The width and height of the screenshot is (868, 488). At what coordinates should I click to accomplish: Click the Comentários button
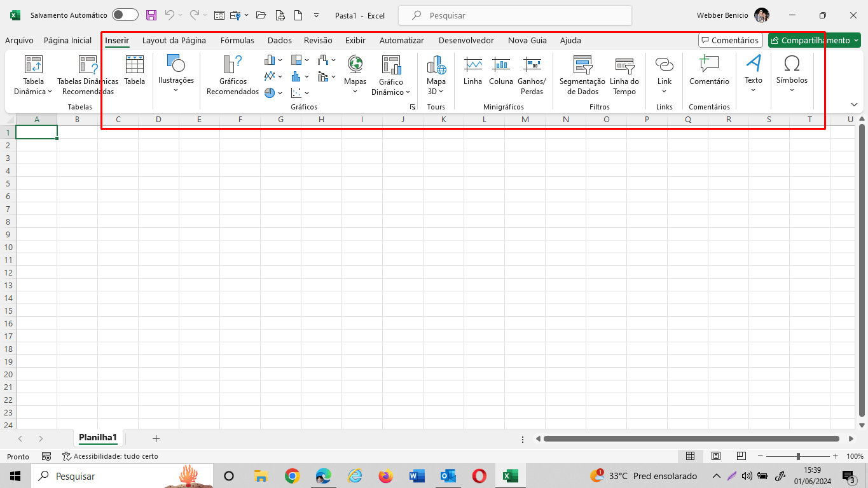[x=730, y=40]
